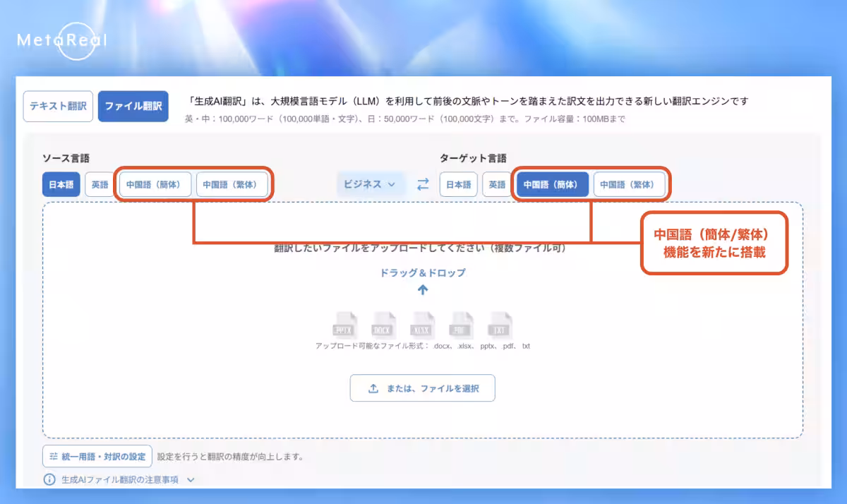Switch to the ファイル翻訳 tab
The height and width of the screenshot is (504, 847).
pyautogui.click(x=133, y=107)
